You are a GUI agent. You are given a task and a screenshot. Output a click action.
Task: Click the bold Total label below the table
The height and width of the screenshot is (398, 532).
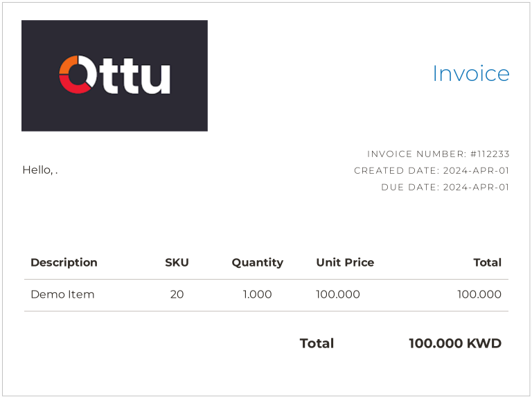click(317, 343)
